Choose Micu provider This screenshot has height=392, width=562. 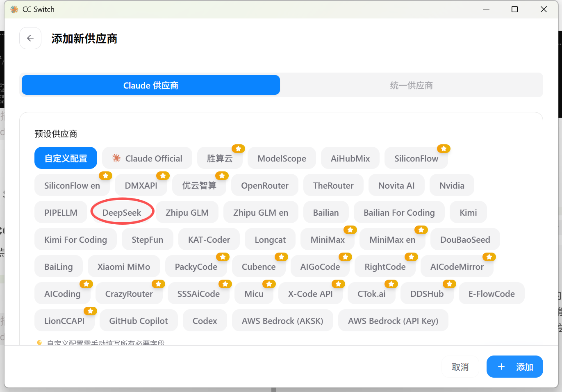[254, 293]
